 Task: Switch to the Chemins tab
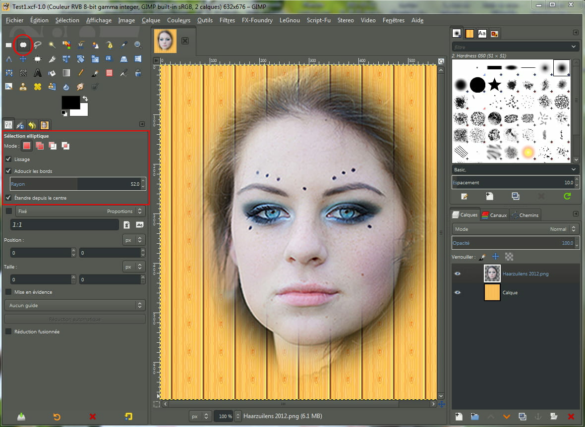525,215
